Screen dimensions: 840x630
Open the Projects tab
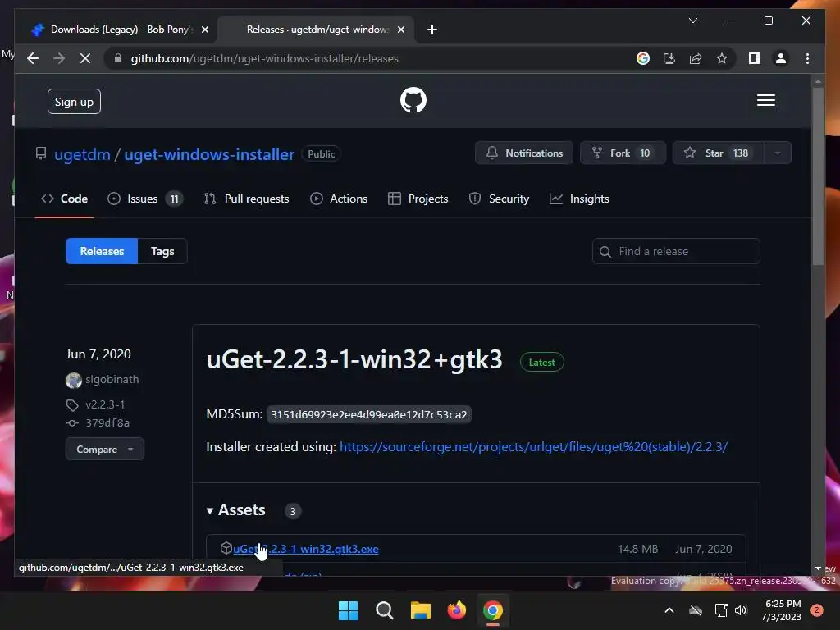pos(418,199)
